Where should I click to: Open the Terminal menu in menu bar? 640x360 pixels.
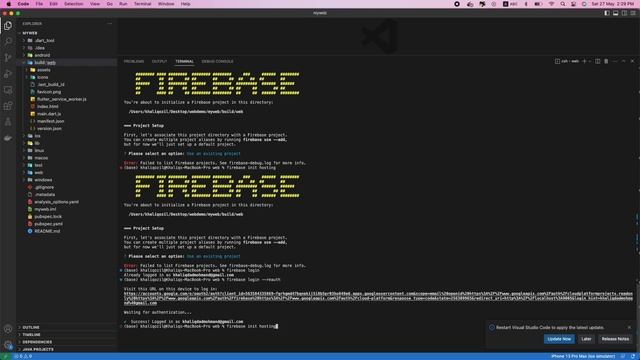pyautogui.click(x=142, y=4)
